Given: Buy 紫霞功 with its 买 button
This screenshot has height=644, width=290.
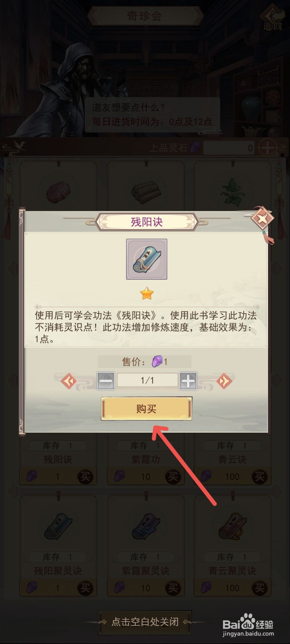Looking at the screenshot, I should pos(173,477).
